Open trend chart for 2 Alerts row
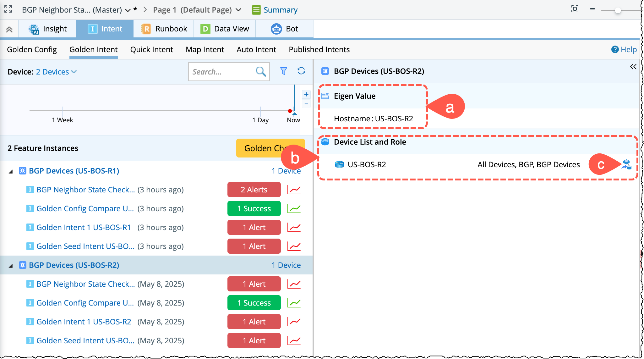Image resolution: width=644 pixels, height=359 pixels. click(294, 190)
